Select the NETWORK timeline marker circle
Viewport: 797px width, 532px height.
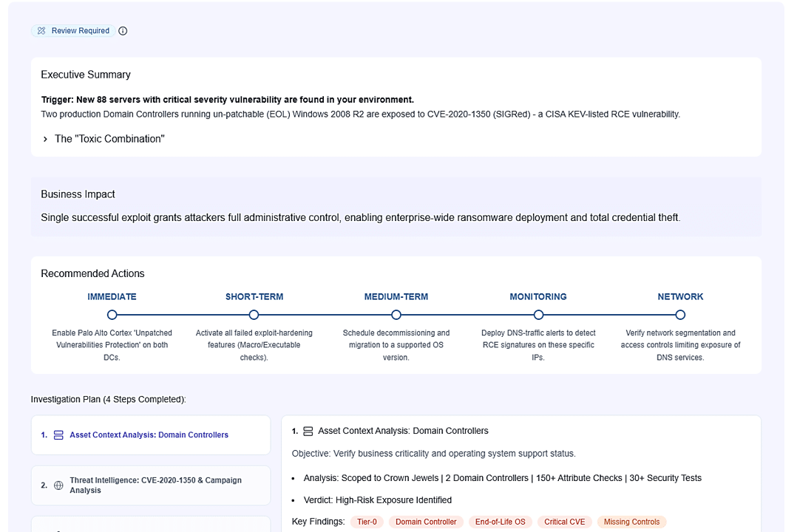point(680,315)
